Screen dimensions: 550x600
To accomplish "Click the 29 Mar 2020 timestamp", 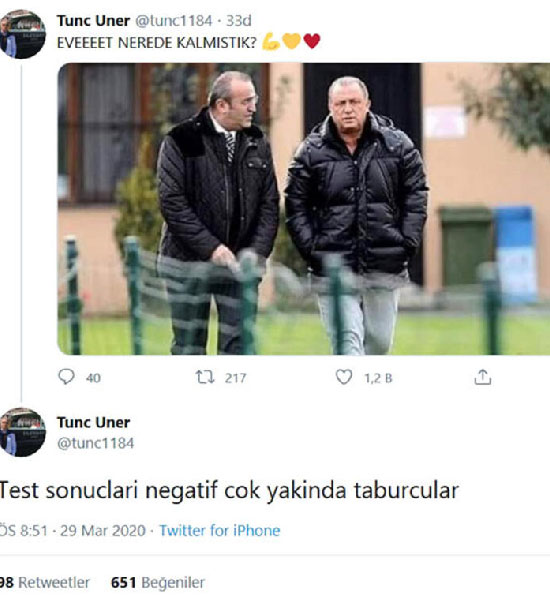I will click(x=103, y=531).
